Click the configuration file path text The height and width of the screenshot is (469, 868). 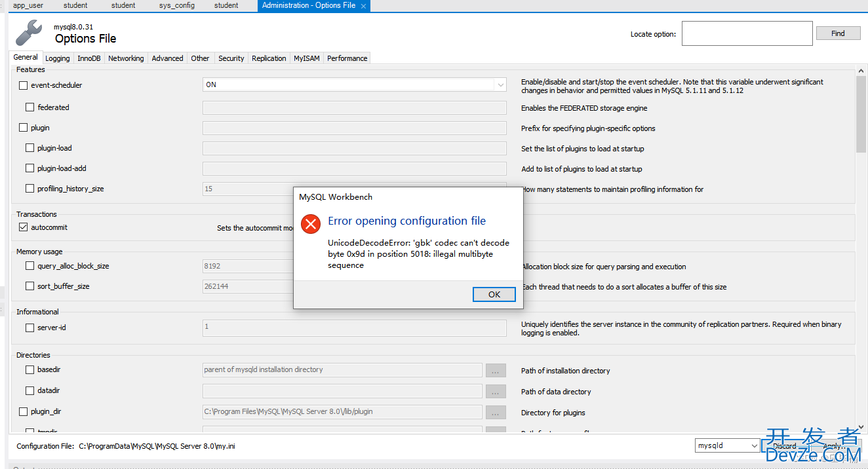pyautogui.click(x=157, y=446)
